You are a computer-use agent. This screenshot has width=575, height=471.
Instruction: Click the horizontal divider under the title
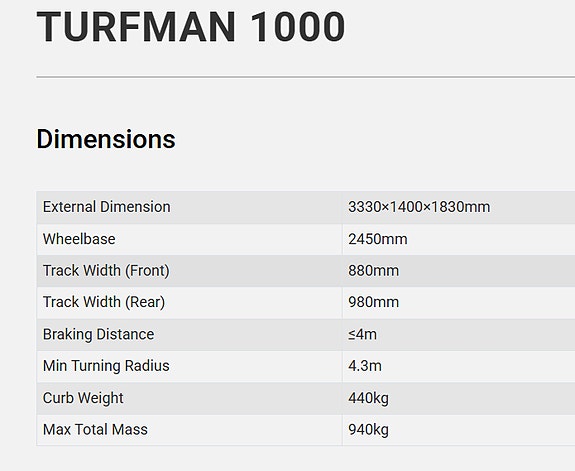coord(305,77)
